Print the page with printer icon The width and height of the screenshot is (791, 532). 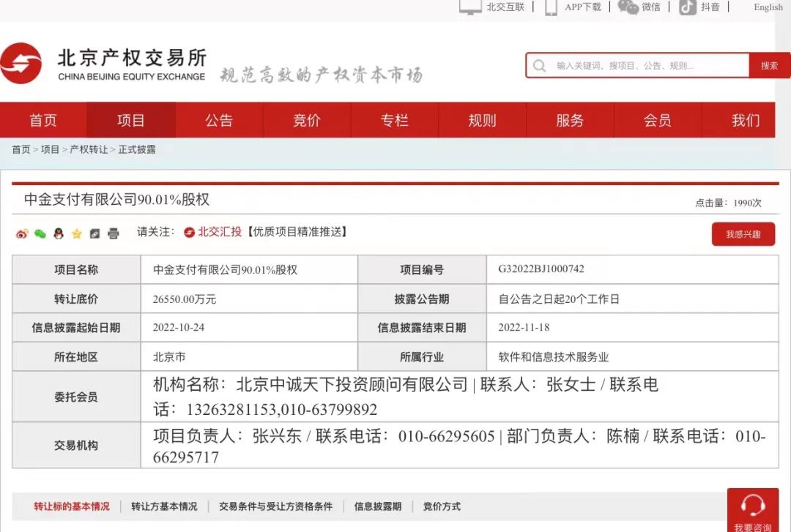coord(114,233)
